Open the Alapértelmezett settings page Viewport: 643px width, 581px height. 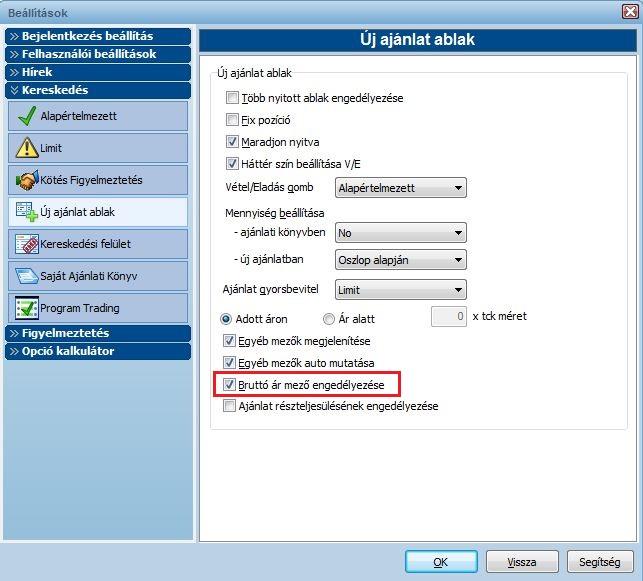(98, 116)
